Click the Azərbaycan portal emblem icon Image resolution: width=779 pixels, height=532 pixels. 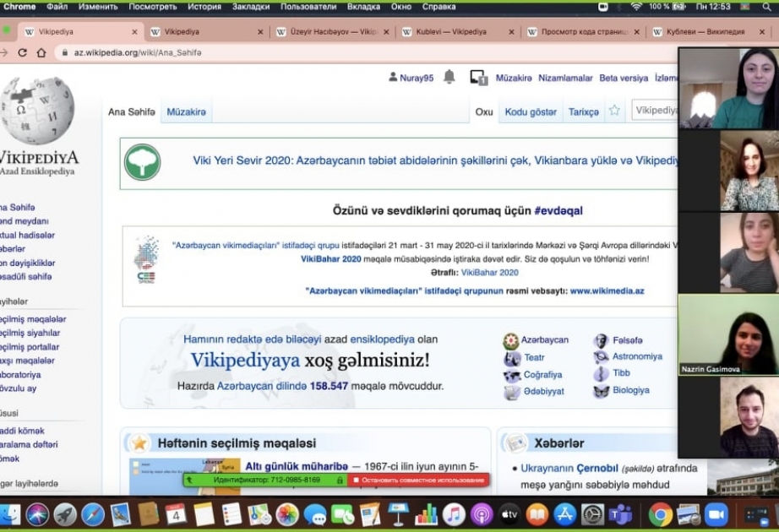coord(510,341)
